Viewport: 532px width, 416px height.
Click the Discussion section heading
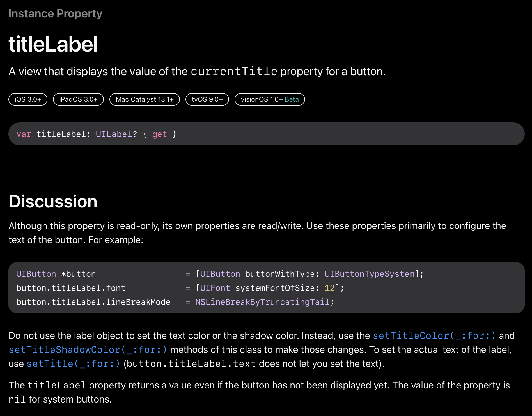coord(53,201)
